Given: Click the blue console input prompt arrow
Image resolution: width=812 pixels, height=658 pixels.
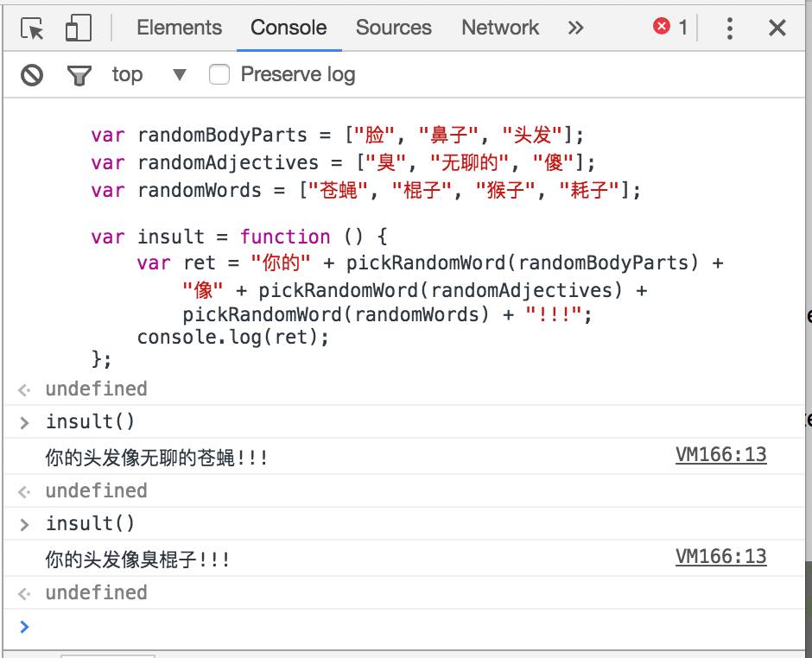Looking at the screenshot, I should coord(23,627).
